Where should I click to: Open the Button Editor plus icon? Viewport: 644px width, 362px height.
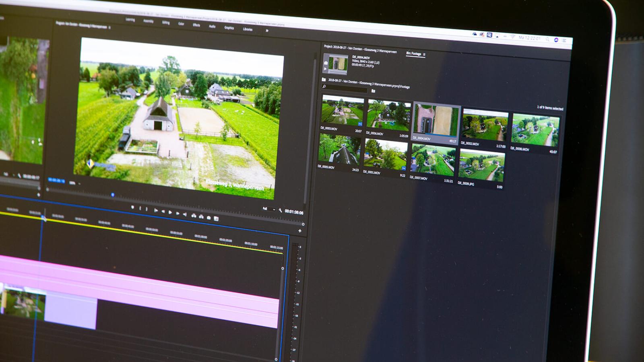300,230
